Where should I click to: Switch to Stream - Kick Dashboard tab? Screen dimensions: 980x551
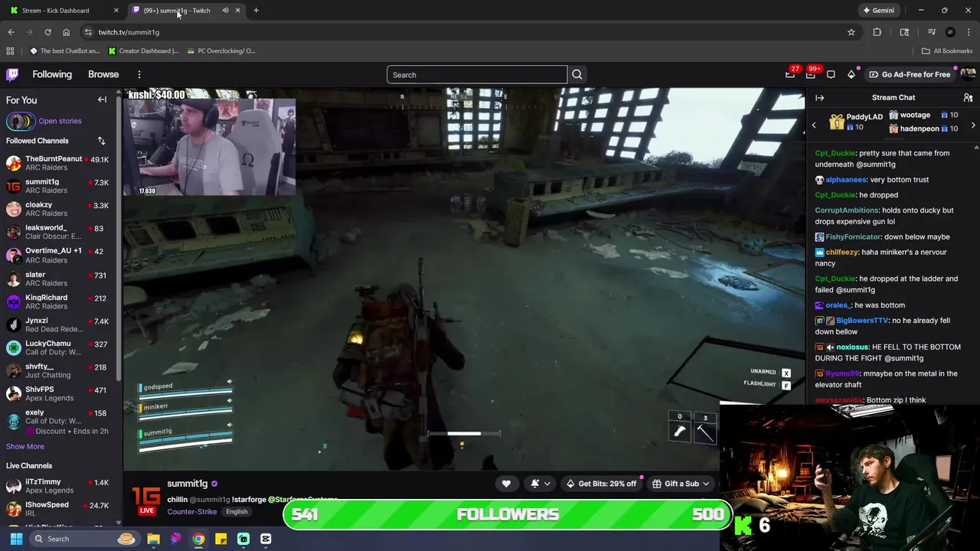65,11
